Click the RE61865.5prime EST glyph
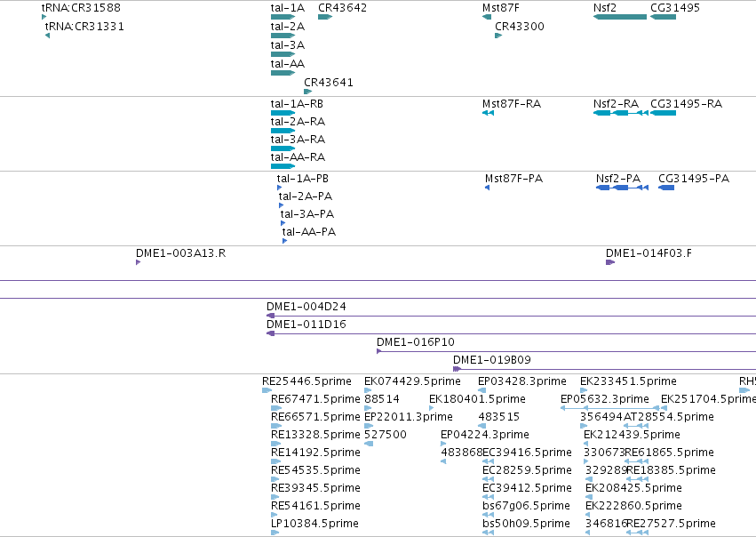 [x=636, y=461]
